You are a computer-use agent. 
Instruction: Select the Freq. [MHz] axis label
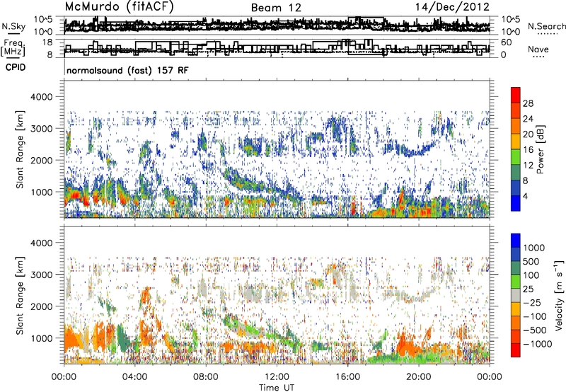pyautogui.click(x=13, y=48)
